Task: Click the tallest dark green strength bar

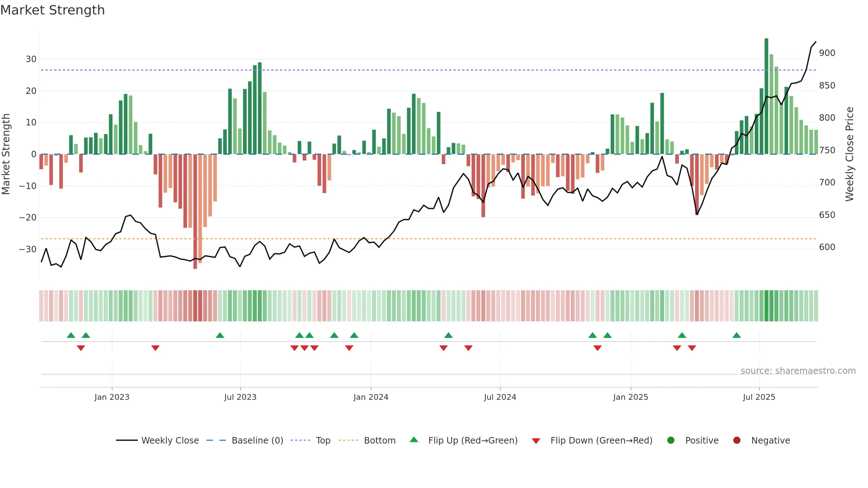Action: [766, 96]
